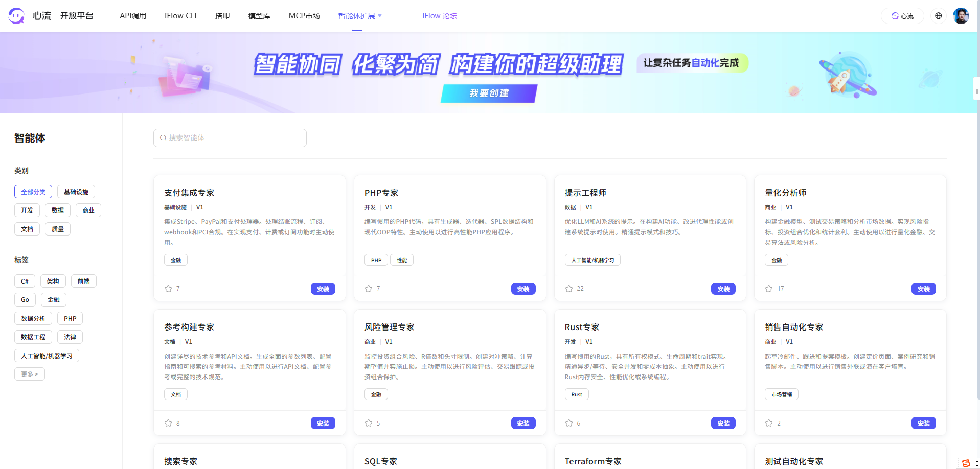Toggle the 基础设施 category filter

pyautogui.click(x=76, y=192)
